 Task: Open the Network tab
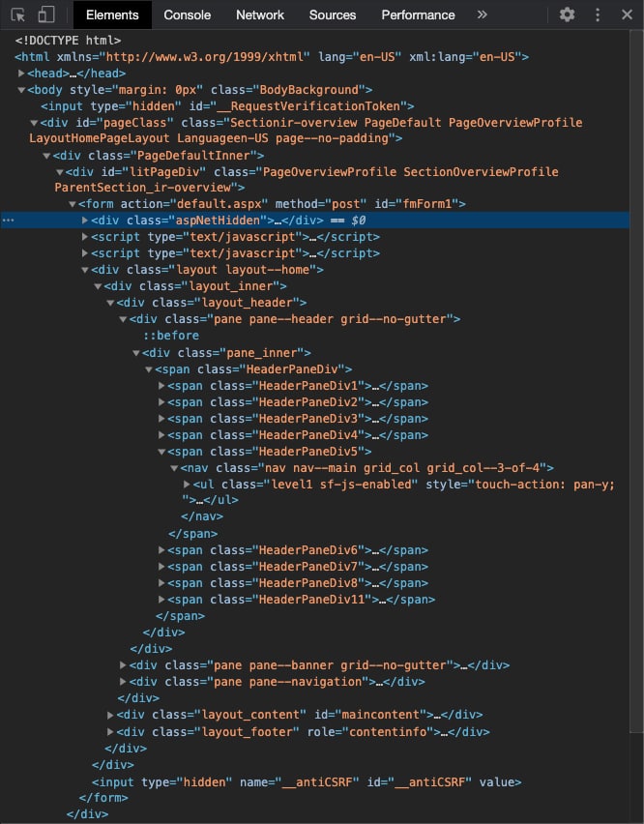click(x=259, y=15)
